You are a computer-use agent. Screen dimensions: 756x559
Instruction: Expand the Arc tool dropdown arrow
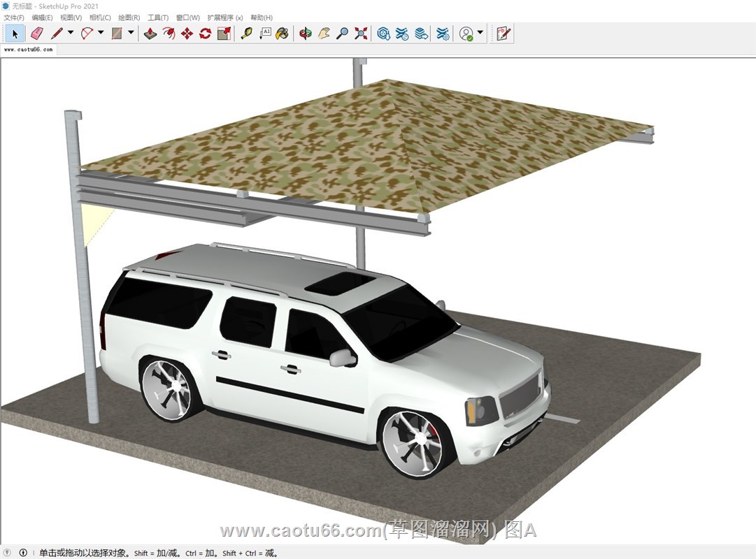(101, 33)
